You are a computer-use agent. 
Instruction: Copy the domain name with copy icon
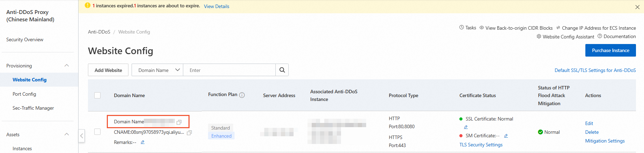[179, 122]
